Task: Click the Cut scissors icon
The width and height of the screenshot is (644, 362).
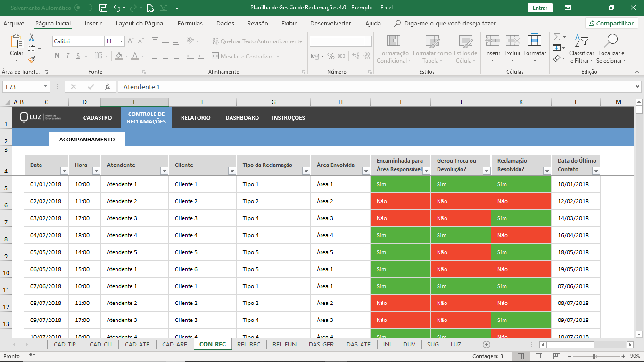Action: coord(32,38)
